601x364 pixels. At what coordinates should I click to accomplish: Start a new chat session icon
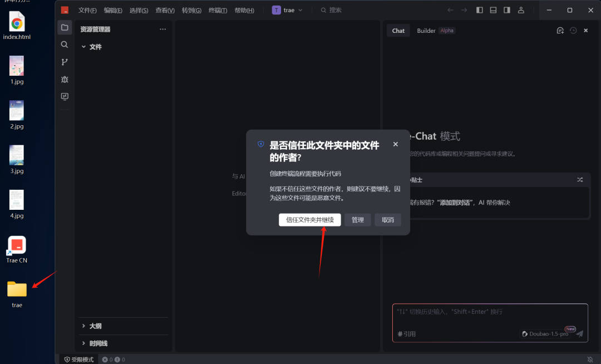(560, 31)
